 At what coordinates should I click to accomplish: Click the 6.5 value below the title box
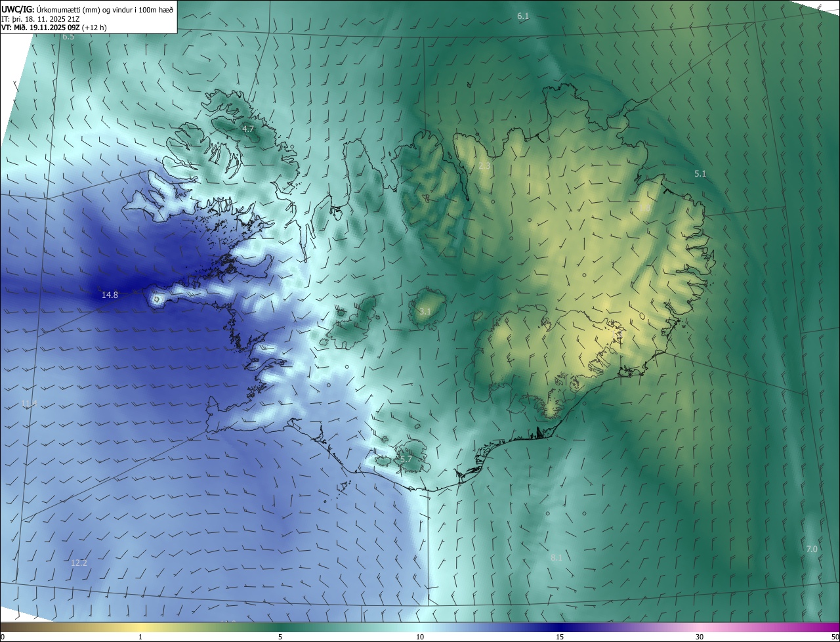pos(68,37)
